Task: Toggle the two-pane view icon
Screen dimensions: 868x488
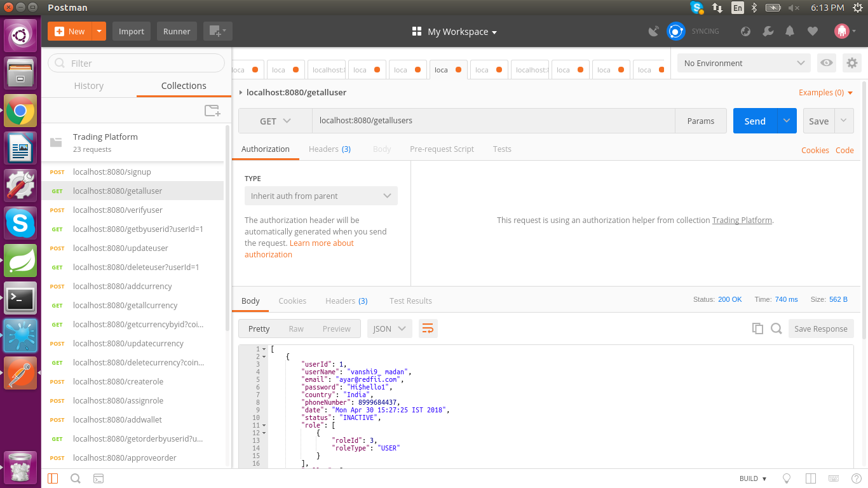Action: 810,478
